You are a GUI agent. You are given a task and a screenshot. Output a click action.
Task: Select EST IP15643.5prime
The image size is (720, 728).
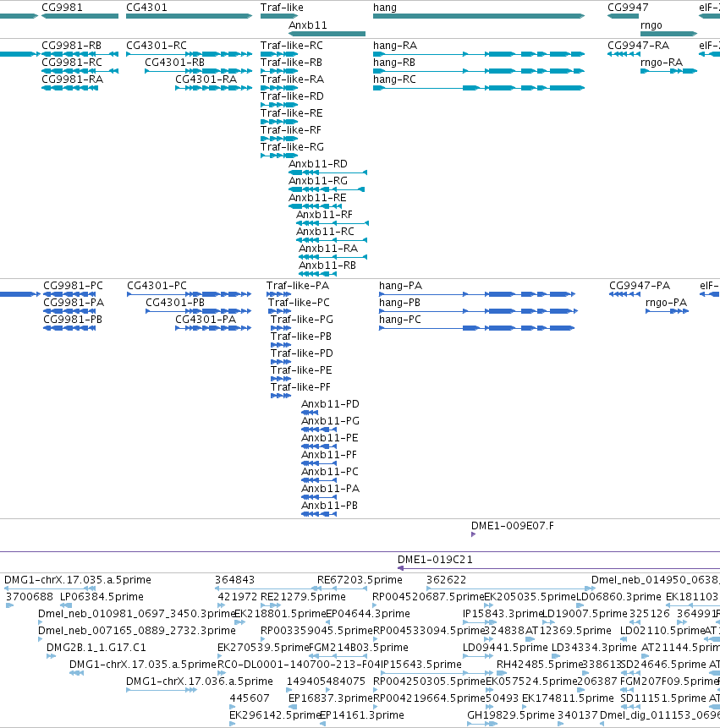pyautogui.click(x=421, y=665)
